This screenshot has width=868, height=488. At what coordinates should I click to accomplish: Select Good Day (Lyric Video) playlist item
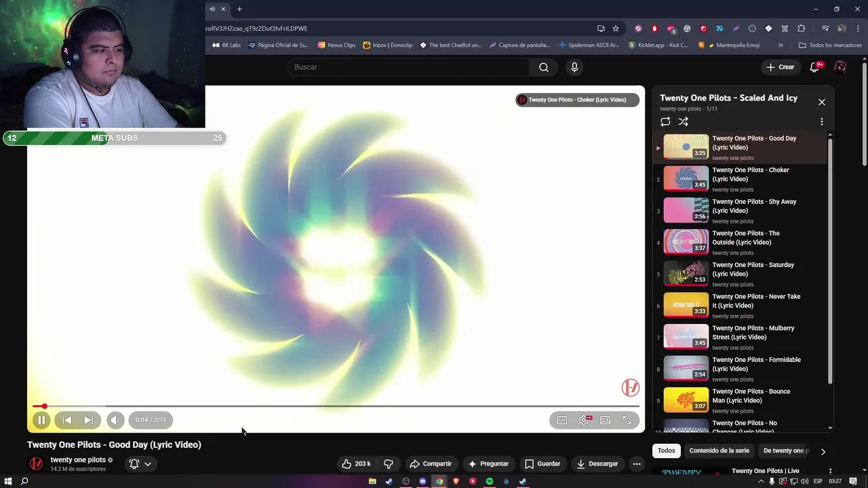click(740, 147)
